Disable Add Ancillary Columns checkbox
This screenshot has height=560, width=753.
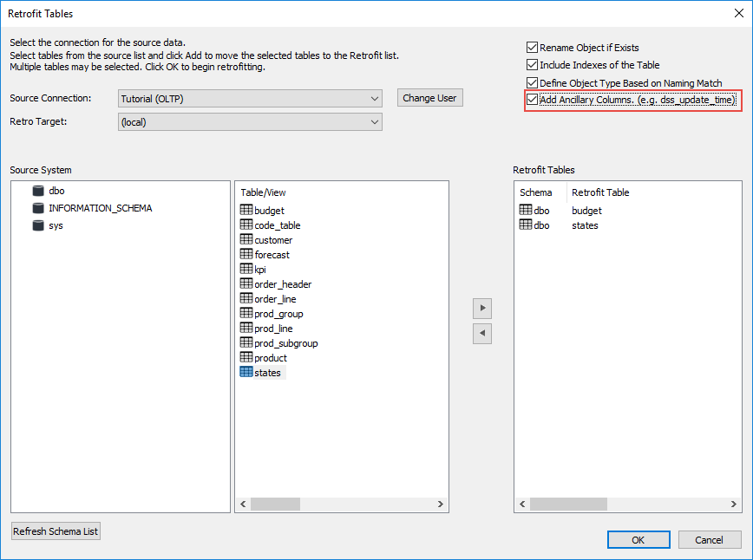533,101
